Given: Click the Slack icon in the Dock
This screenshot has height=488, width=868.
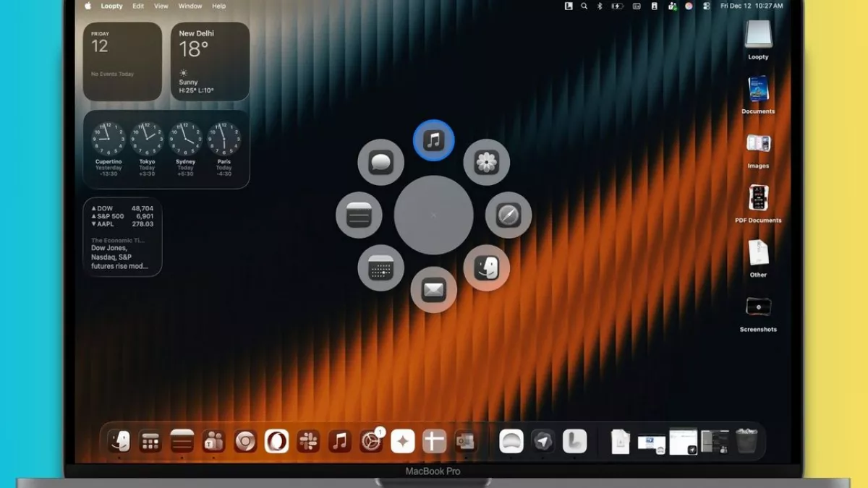Looking at the screenshot, I should click(x=308, y=441).
